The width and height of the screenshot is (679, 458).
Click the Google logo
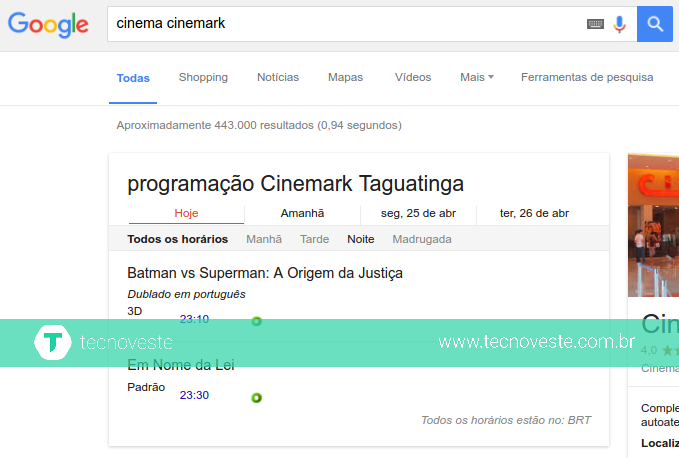click(48, 25)
